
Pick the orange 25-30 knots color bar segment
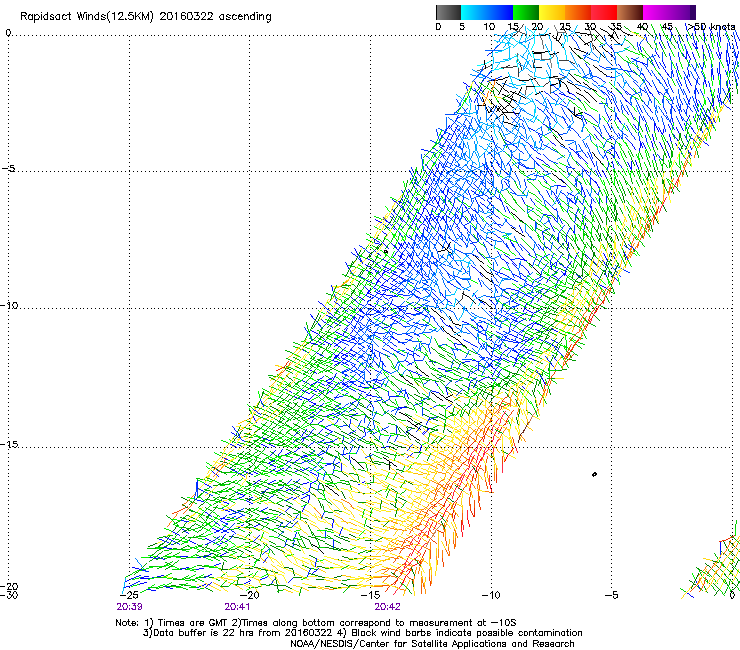click(578, 12)
